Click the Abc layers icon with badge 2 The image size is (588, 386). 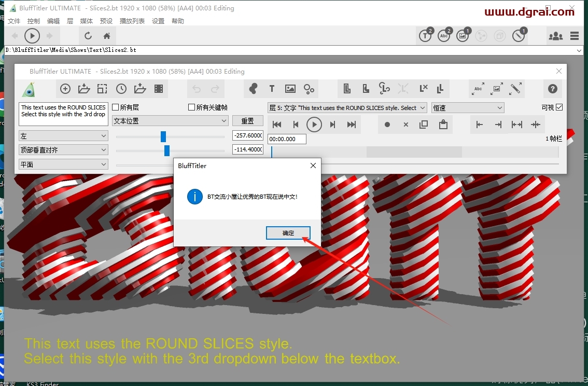[x=444, y=35]
